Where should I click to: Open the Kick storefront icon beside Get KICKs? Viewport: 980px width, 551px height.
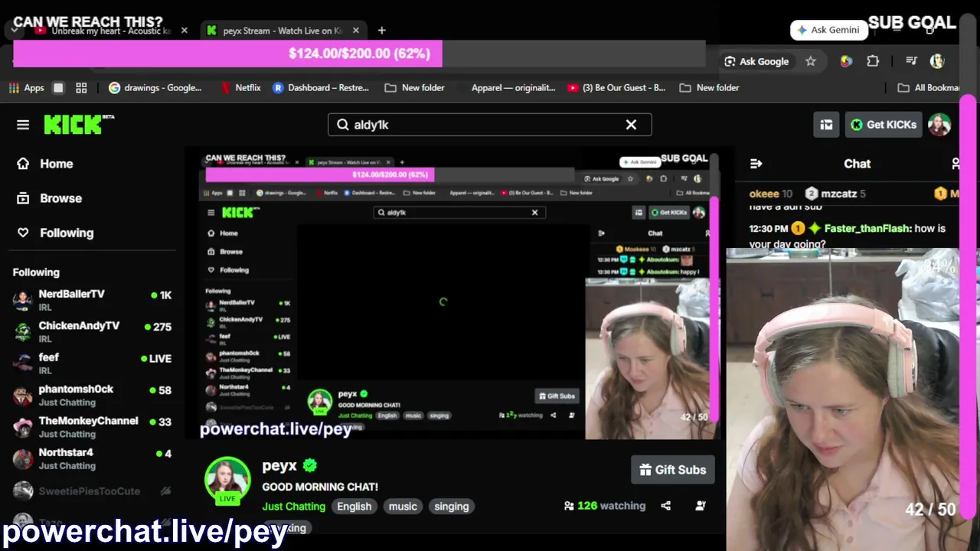[826, 125]
